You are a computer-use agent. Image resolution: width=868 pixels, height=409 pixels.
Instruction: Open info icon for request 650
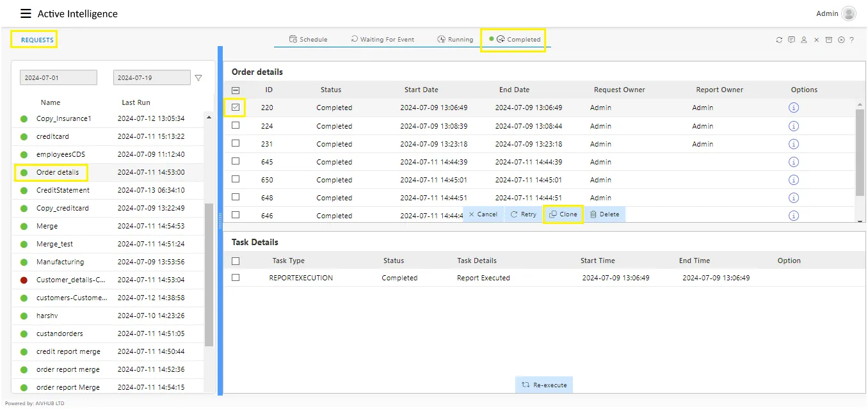pos(794,180)
